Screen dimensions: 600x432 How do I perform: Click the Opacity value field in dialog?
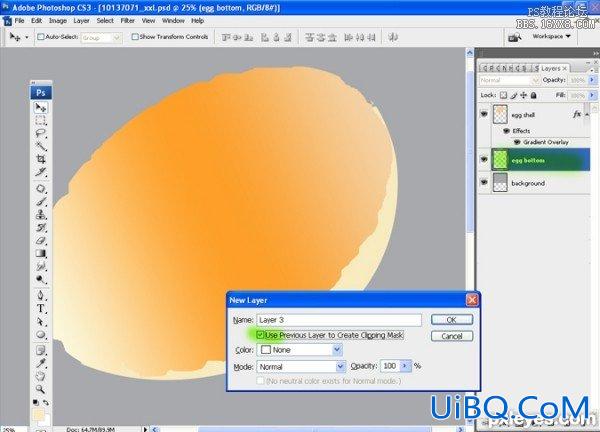click(390, 366)
